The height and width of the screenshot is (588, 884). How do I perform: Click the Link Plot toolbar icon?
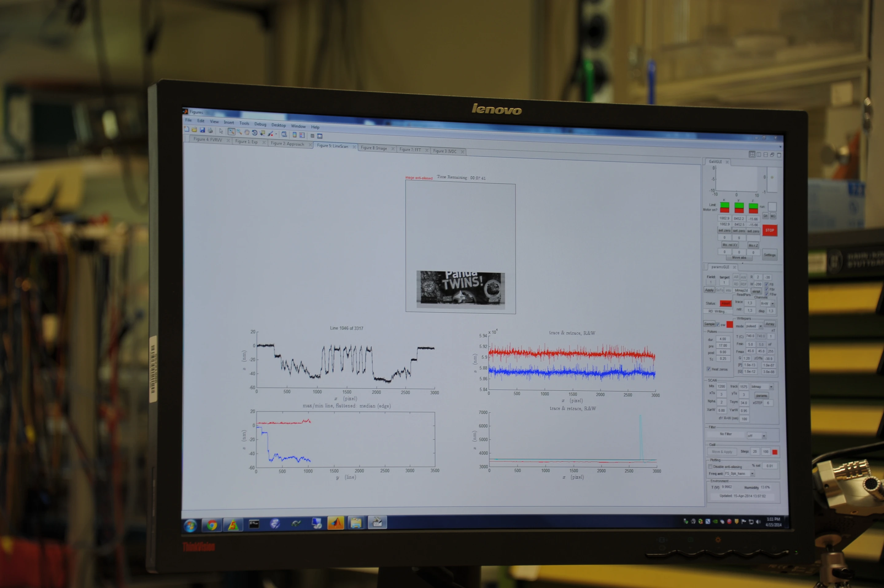coord(284,134)
